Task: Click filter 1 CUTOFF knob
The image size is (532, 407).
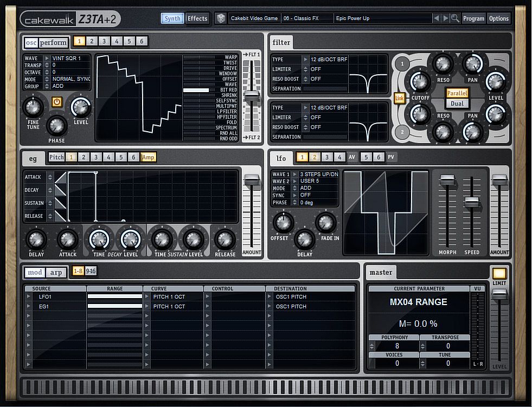Action: pyautogui.click(x=420, y=82)
